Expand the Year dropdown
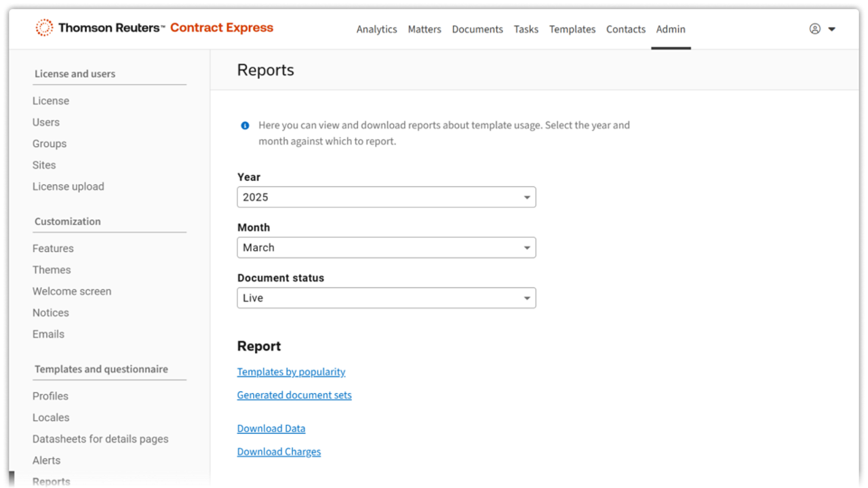The height and width of the screenshot is (488, 868). (x=386, y=197)
